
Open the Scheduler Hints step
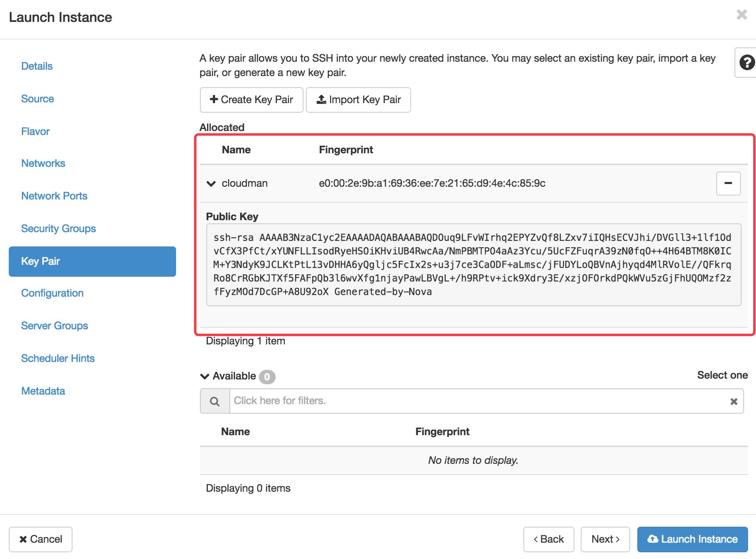[x=57, y=358]
